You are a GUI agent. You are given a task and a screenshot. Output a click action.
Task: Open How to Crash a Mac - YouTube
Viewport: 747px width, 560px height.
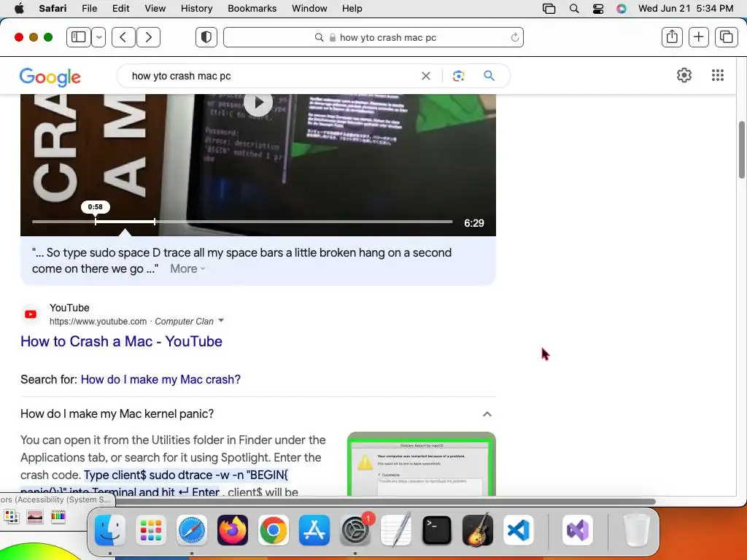[122, 341]
